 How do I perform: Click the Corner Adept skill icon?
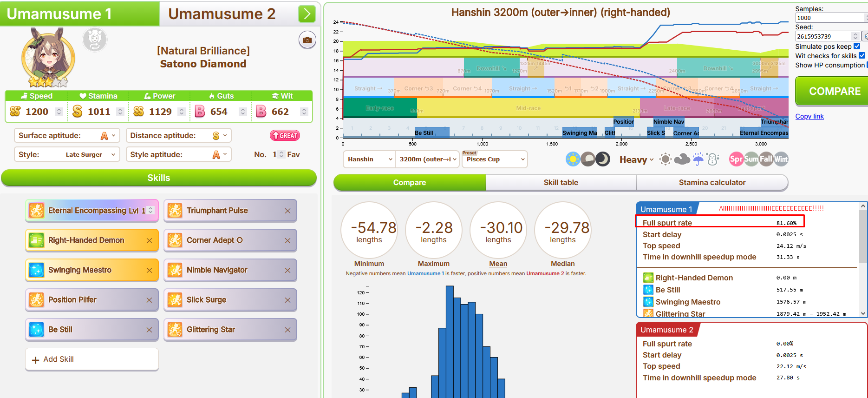coord(175,240)
